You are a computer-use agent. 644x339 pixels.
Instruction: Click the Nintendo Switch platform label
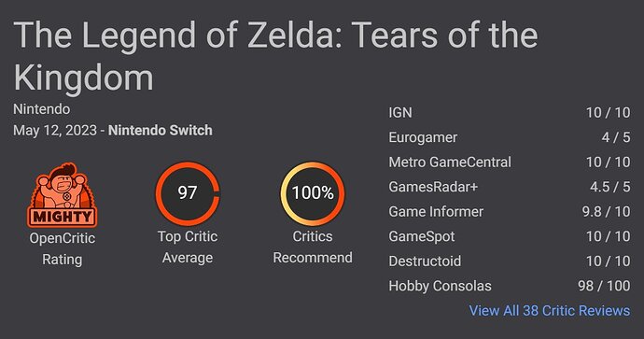pos(161,130)
